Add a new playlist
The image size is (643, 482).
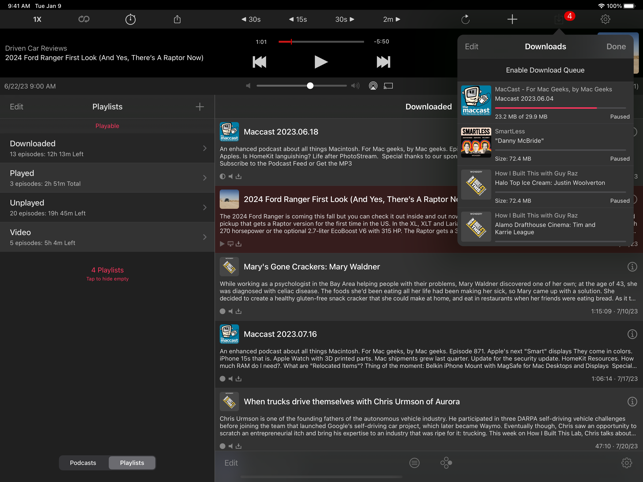point(200,107)
